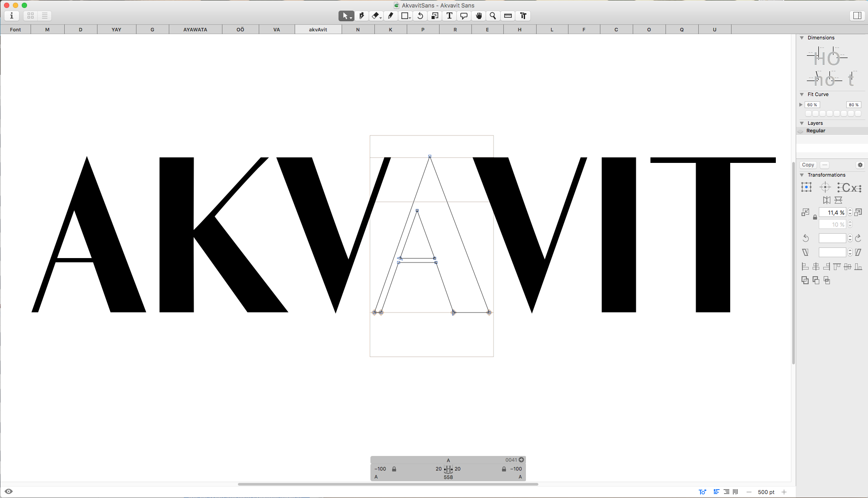This screenshot has height=498, width=868.
Task: Collapse the Dimensions section
Action: tap(802, 38)
